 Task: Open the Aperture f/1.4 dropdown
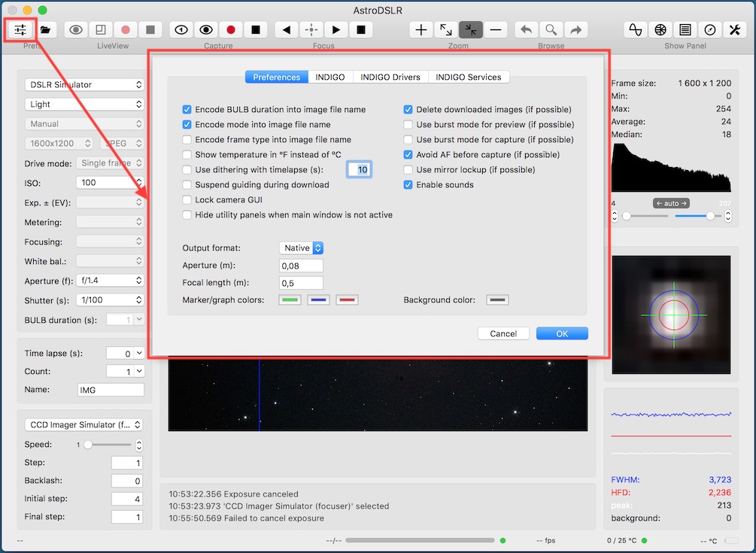click(x=110, y=281)
